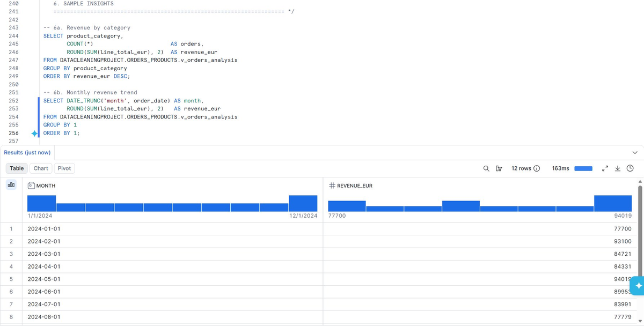The height and width of the screenshot is (326, 644).
Task: Switch to the Chart view tab
Action: coord(41,168)
